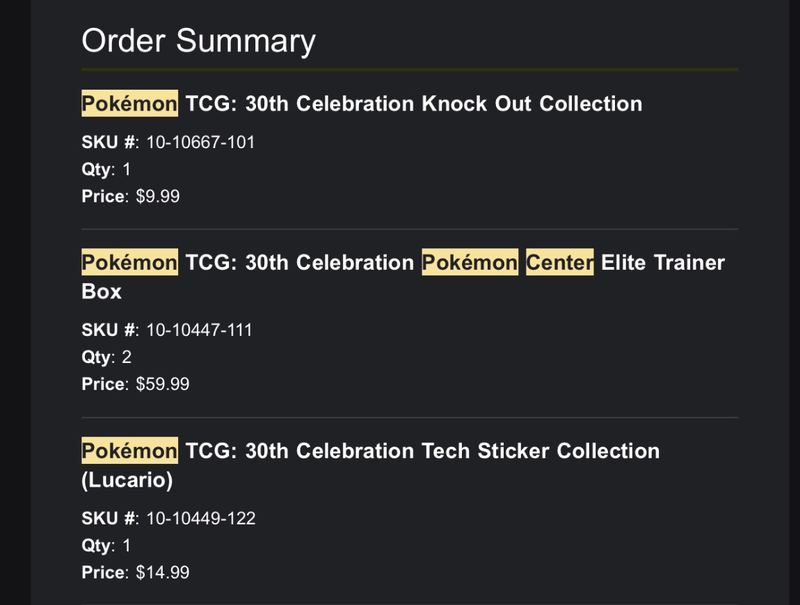The width and height of the screenshot is (800, 605).
Task: Click the Qty 2 line
Action: [106, 357]
